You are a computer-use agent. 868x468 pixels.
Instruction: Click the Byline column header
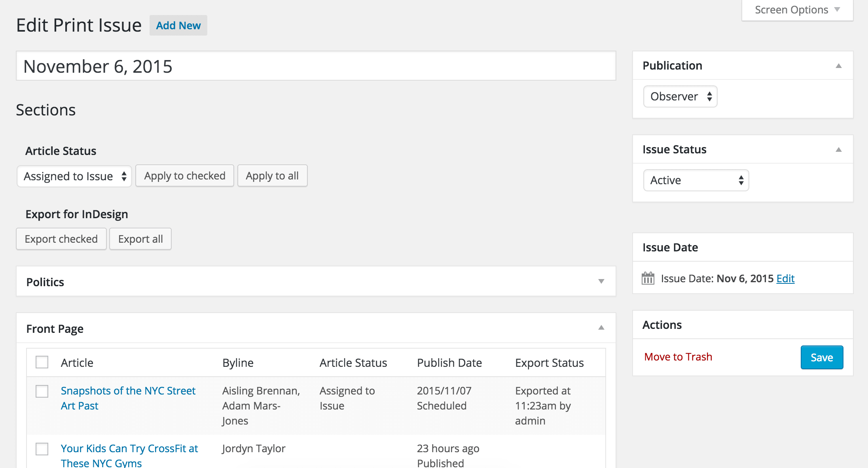coord(238,362)
